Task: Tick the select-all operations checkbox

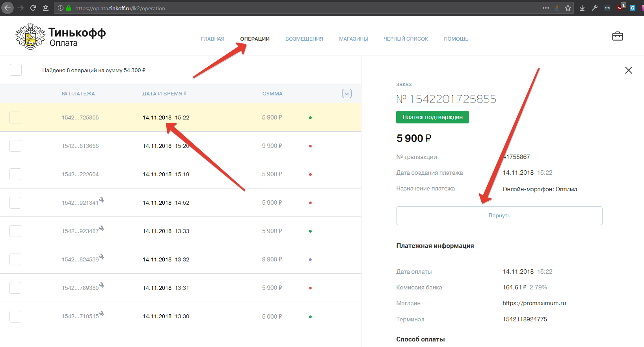Action: coord(16,70)
